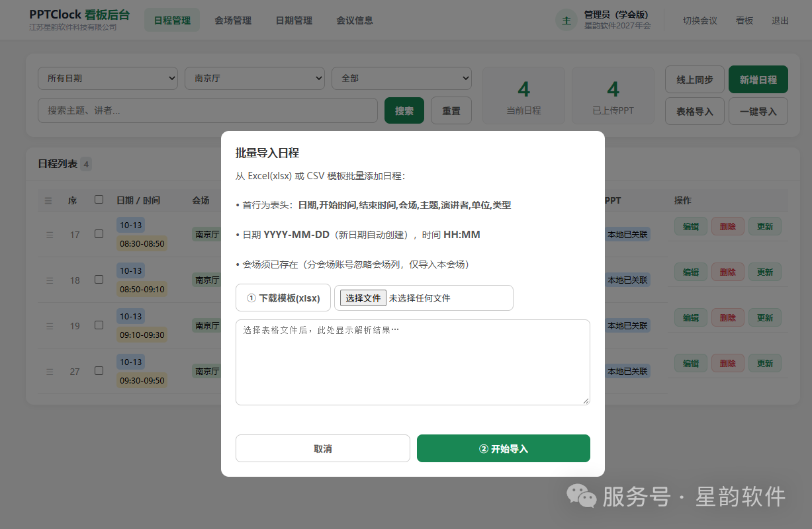
Task: Cancel the import with 取消
Action: click(323, 448)
